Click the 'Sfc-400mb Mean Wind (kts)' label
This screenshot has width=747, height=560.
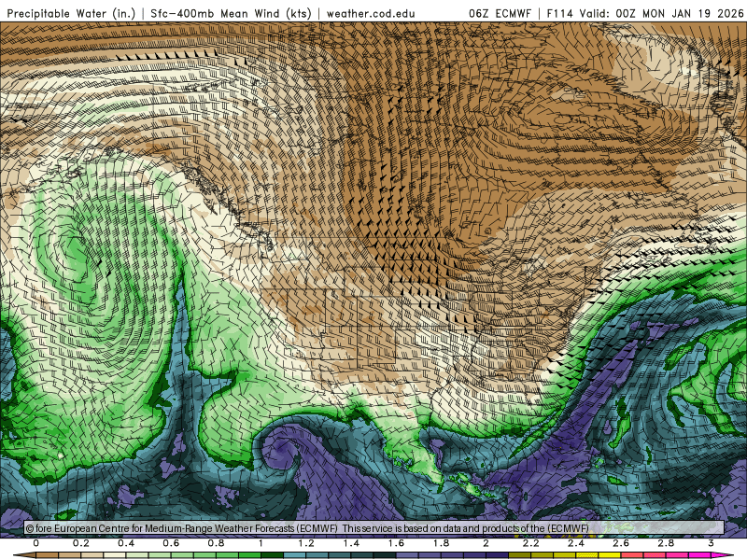click(231, 13)
